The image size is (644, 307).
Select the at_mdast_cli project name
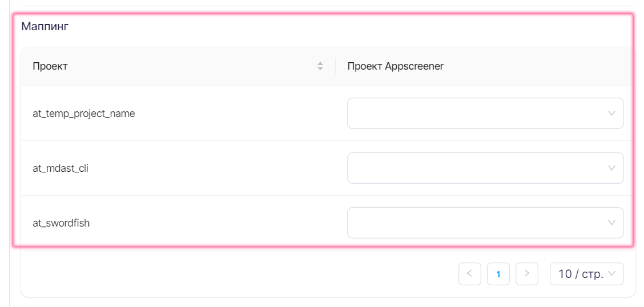click(x=61, y=168)
